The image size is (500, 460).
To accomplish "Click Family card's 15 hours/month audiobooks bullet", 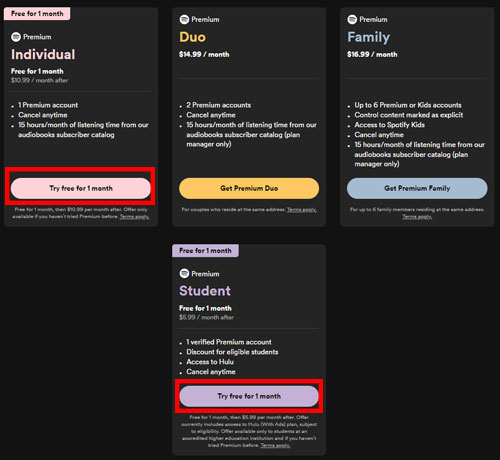I will [x=420, y=154].
